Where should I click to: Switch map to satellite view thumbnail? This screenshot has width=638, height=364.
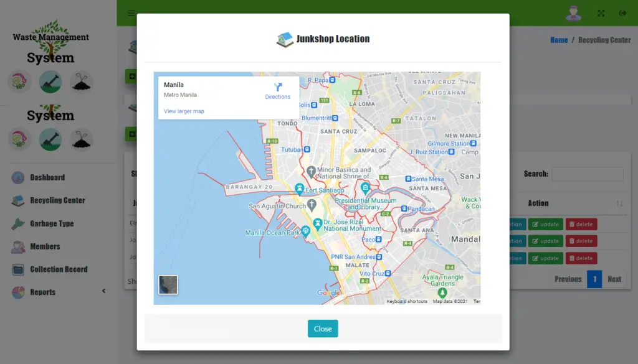pos(168,285)
